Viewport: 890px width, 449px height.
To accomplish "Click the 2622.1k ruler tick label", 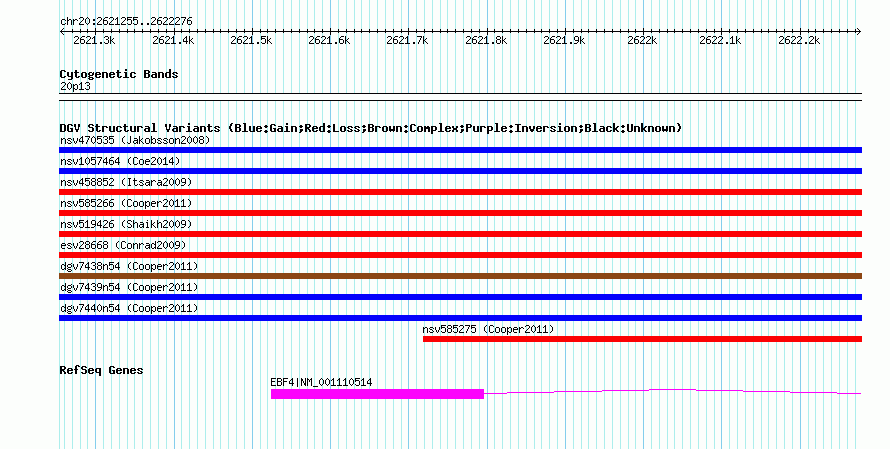I will point(720,40).
